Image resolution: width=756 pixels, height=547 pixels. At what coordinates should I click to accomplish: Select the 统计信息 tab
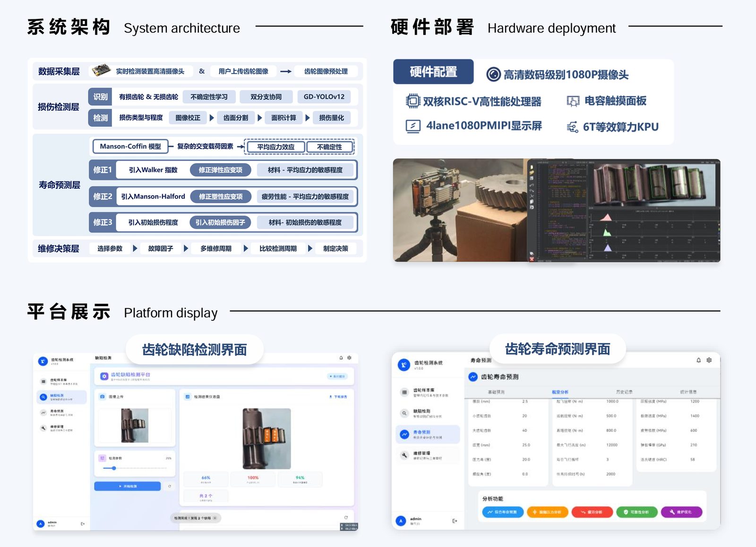688,392
